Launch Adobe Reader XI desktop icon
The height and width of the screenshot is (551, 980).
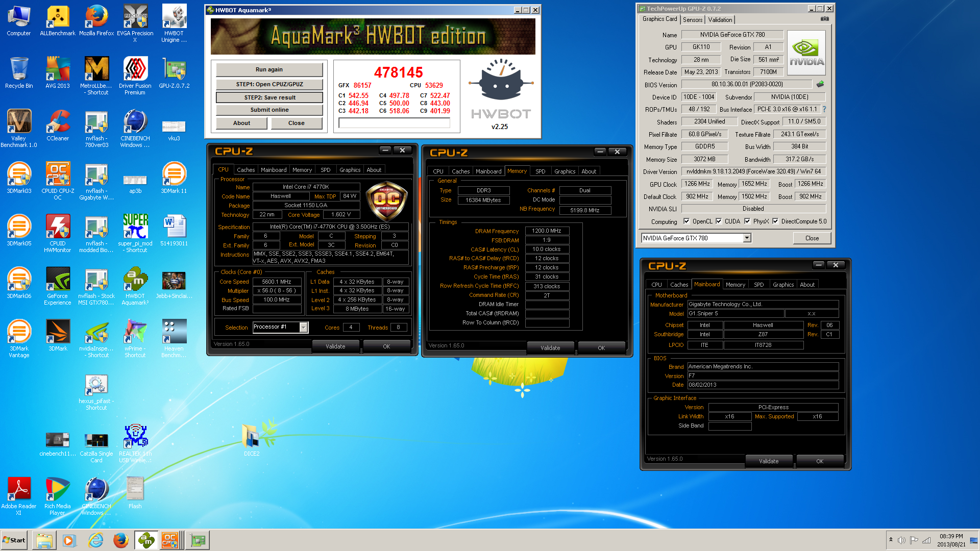[x=19, y=496]
